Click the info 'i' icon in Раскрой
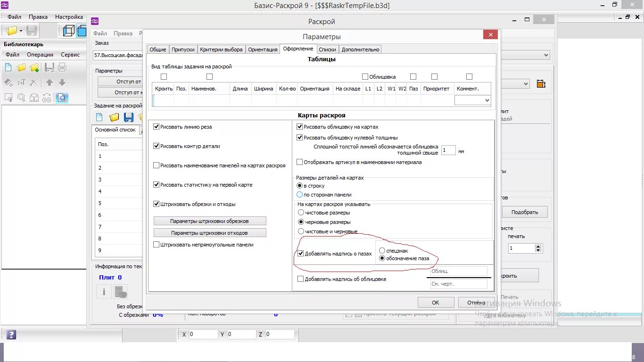Viewport: 644px width, 362px height. coord(104,292)
